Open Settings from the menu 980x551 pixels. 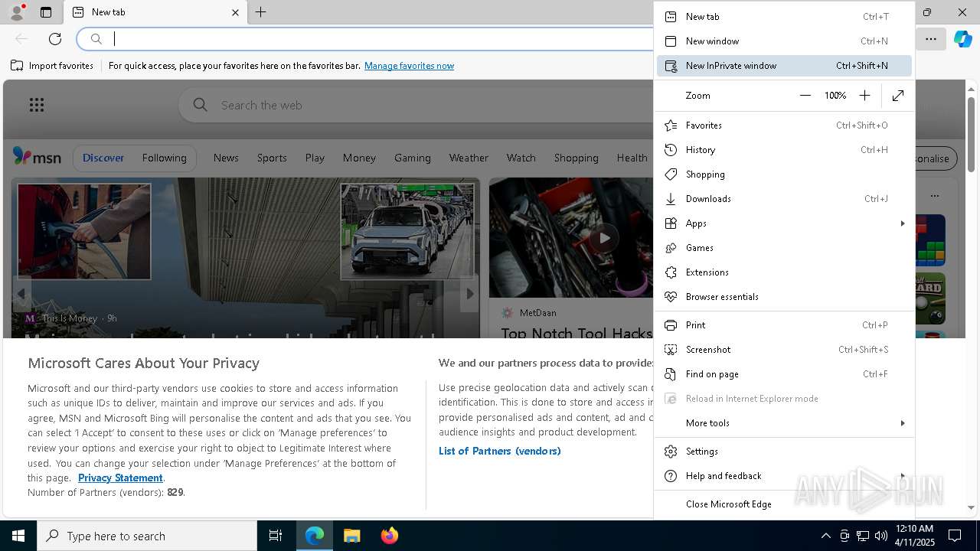784,452
